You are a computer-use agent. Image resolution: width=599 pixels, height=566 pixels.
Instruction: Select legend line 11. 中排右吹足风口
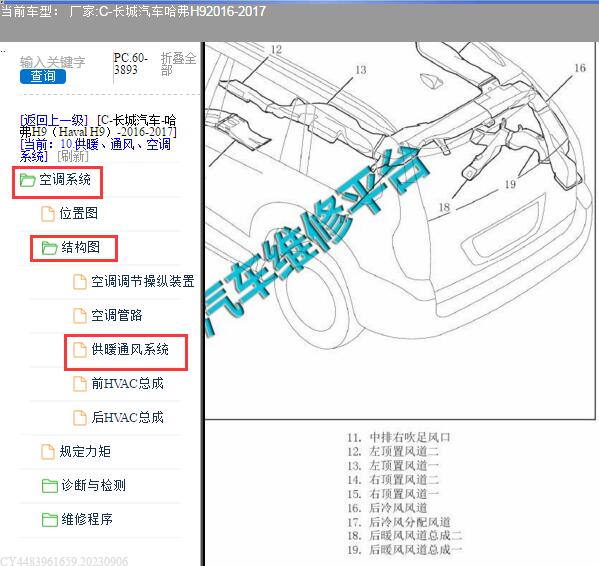coord(399,437)
